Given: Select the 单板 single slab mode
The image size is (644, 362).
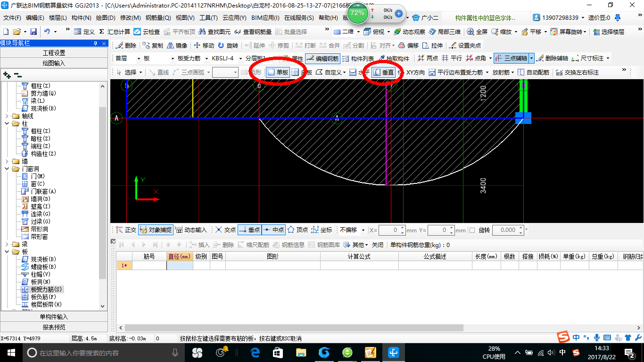Looking at the screenshot, I should [x=278, y=72].
